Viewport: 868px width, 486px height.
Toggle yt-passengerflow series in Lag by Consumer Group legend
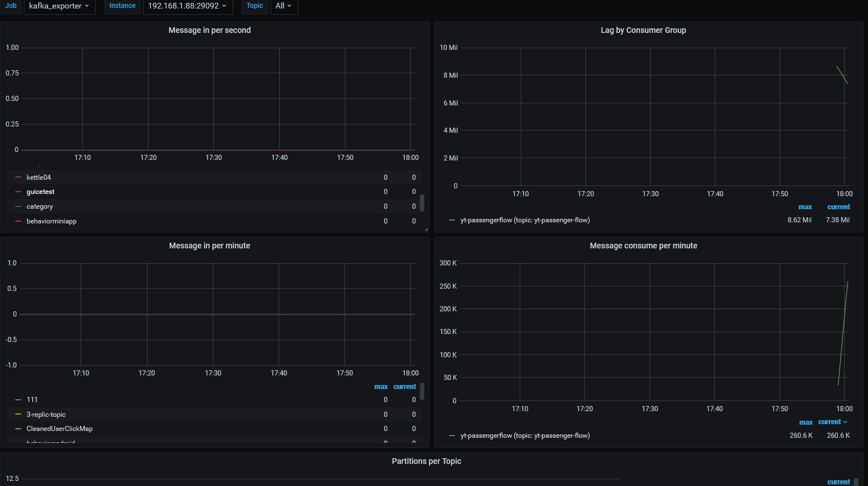[525, 220]
